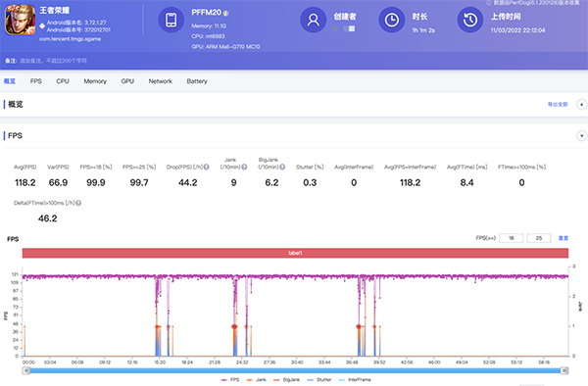Click the duration clock icon
The height and width of the screenshot is (386, 588).
pyautogui.click(x=392, y=20)
